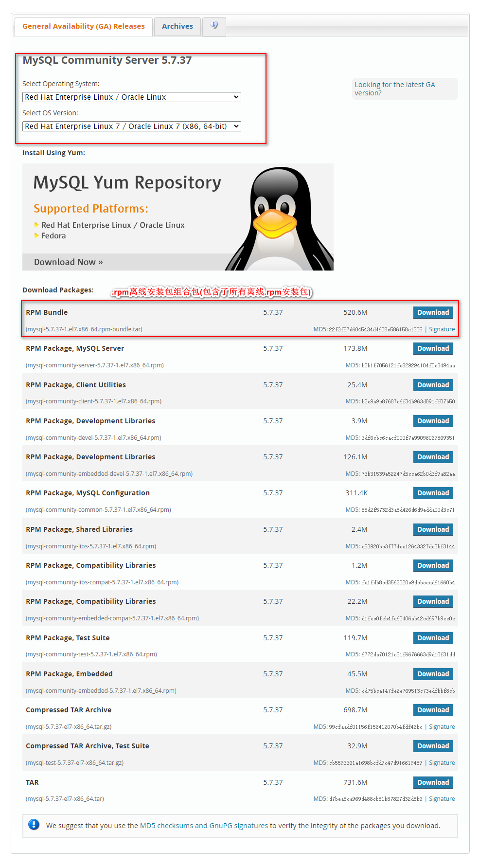The image size is (479, 868).
Task: Download the mysql-community-devel Development Libraries package
Action: coord(433,421)
